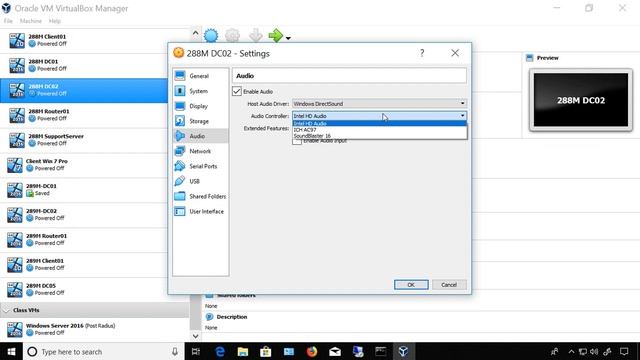Screen dimensions: 640x360
Task: Select 288M Router01 VM in list
Action: pyautogui.click(x=84, y=115)
